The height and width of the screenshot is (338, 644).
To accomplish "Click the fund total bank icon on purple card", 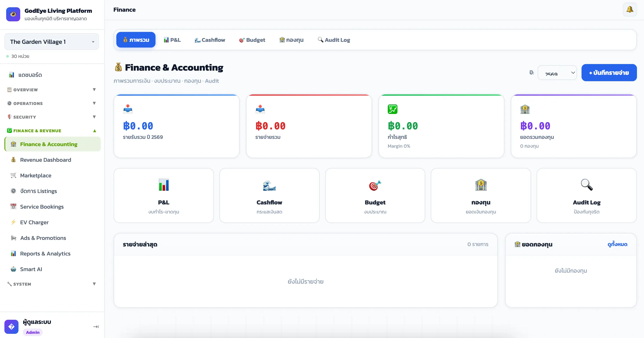I will tap(525, 109).
